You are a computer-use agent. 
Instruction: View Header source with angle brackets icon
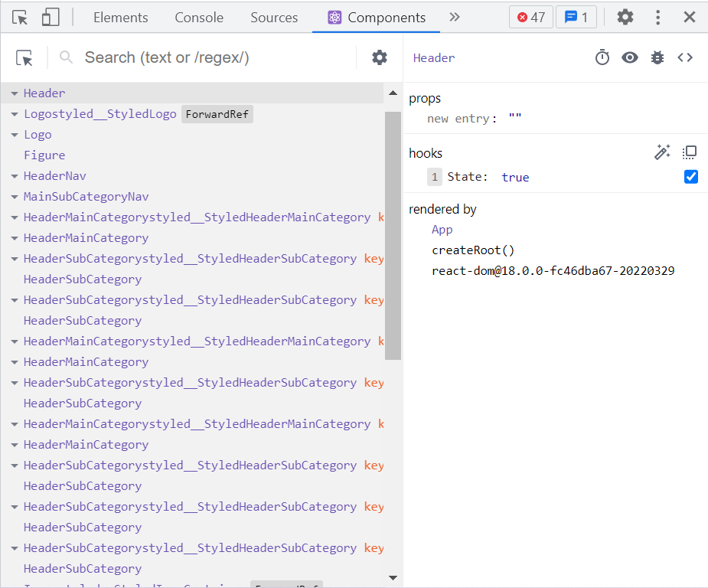tap(685, 58)
